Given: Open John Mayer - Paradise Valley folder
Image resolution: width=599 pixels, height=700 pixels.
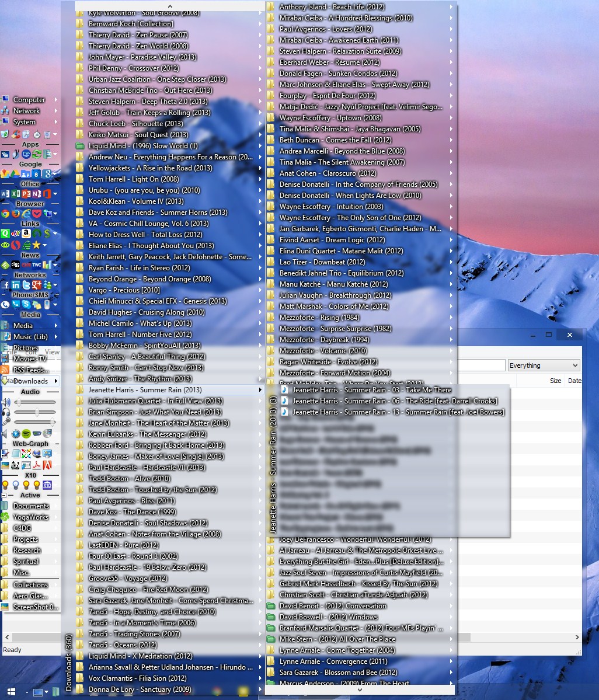Looking at the screenshot, I should (142, 57).
